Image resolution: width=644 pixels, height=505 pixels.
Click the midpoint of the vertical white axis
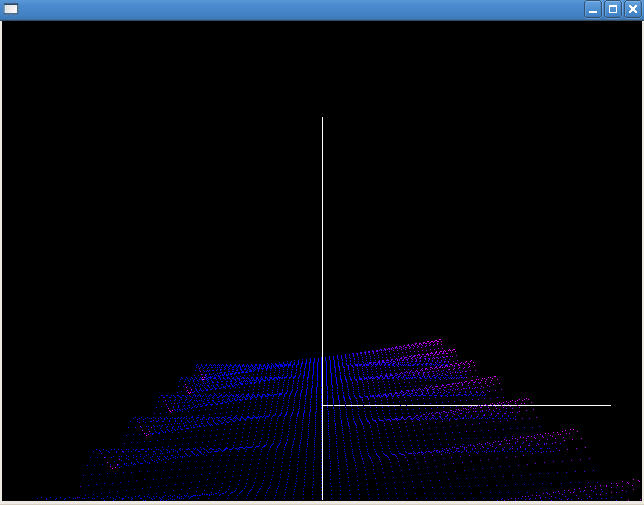(x=322, y=308)
